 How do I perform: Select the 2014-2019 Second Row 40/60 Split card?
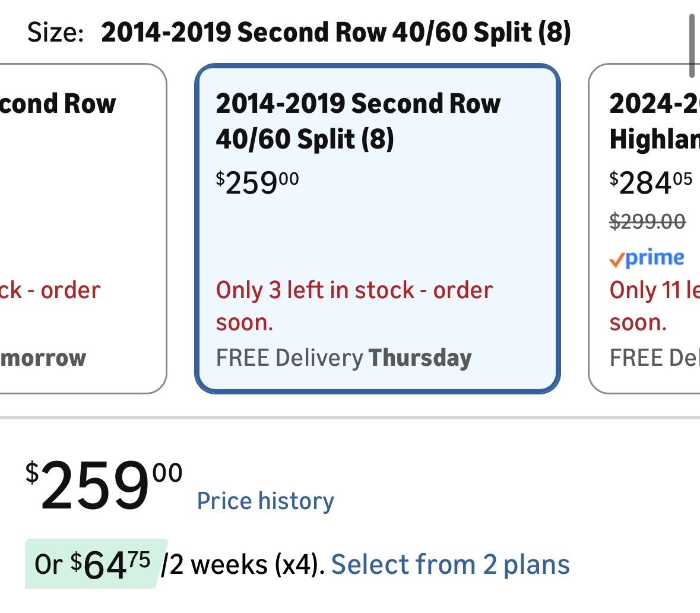click(378, 229)
